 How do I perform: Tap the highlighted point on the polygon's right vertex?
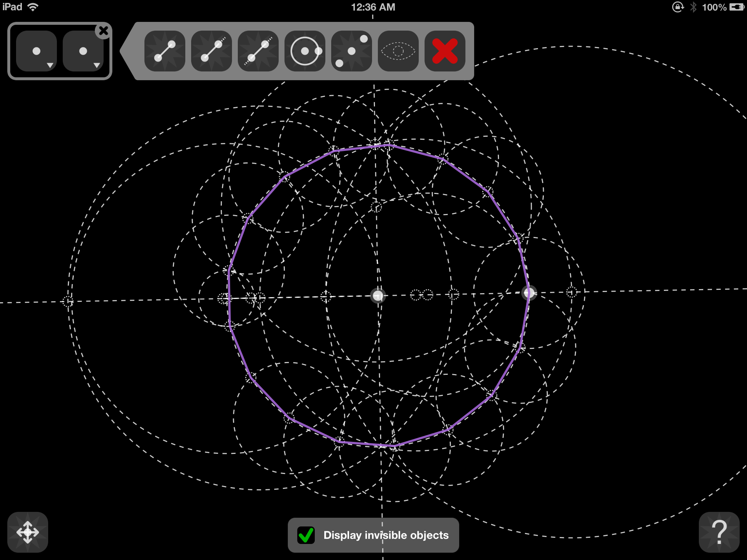(x=529, y=292)
